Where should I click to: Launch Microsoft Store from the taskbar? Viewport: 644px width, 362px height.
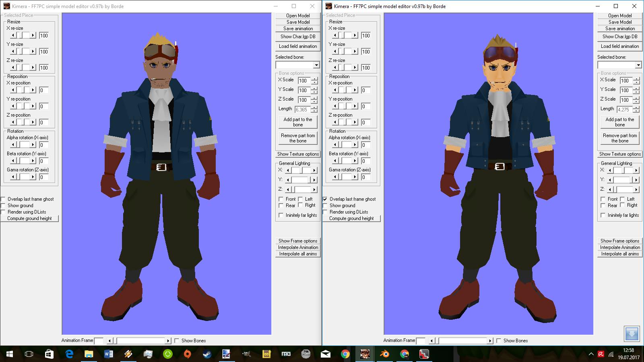(49, 354)
